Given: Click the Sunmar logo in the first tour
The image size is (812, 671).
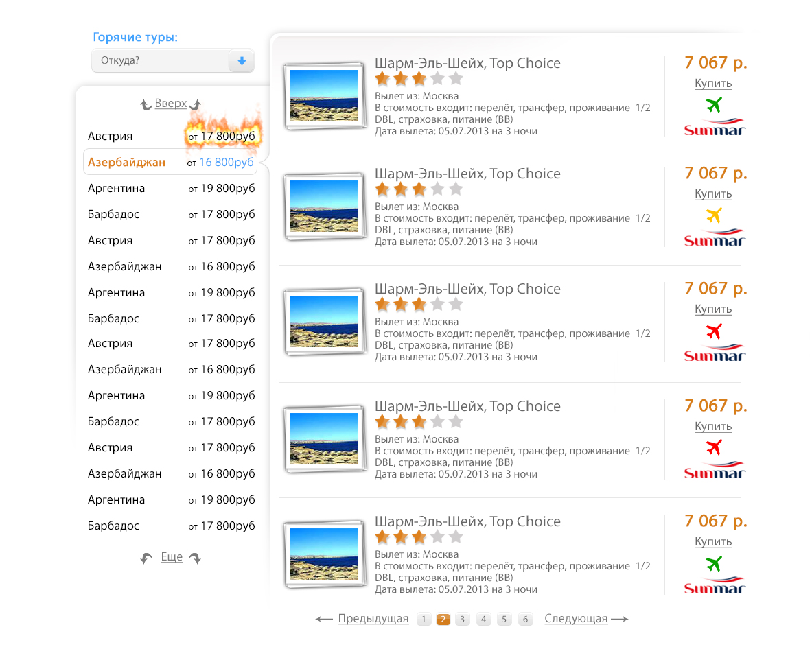Looking at the screenshot, I should [x=715, y=128].
